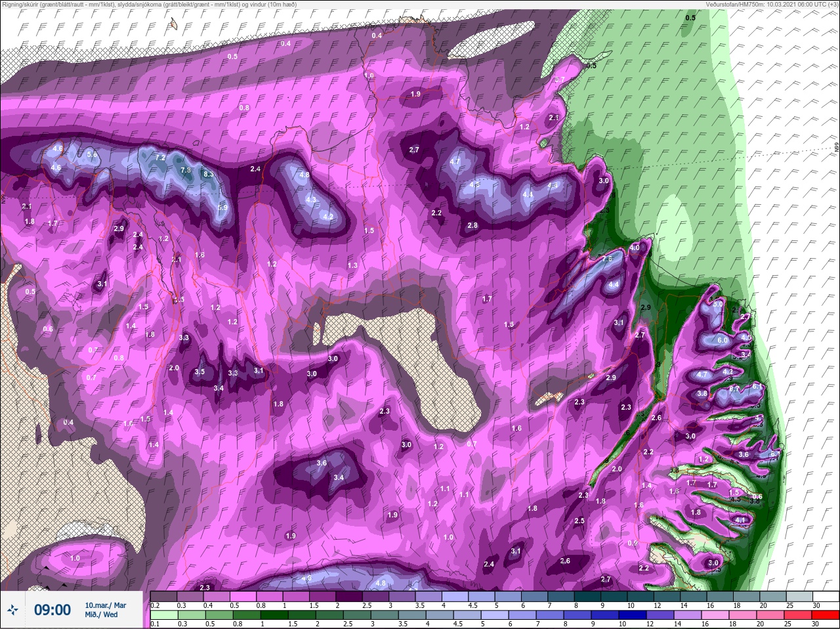Click the 09:00 forecast time label
This screenshot has width=840, height=629.
(x=52, y=610)
